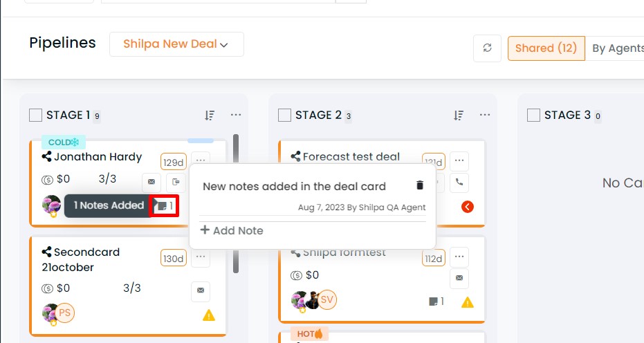Open more options on Jonathan Hardy card
Viewport: 644px width, 343px height.
201,160
